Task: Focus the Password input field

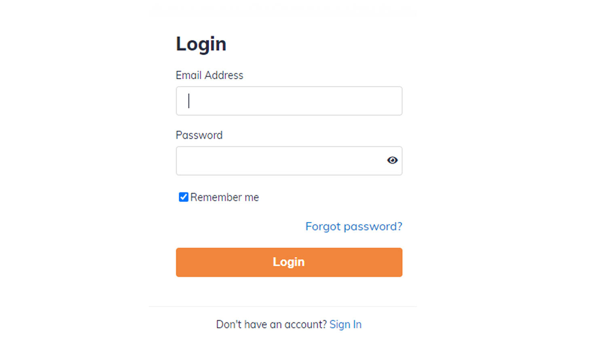Action: 279,161
